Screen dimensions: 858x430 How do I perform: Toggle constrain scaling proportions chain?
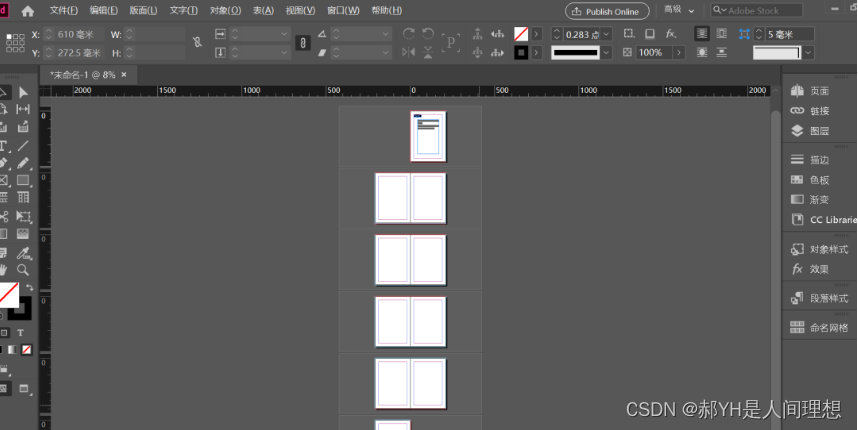303,43
